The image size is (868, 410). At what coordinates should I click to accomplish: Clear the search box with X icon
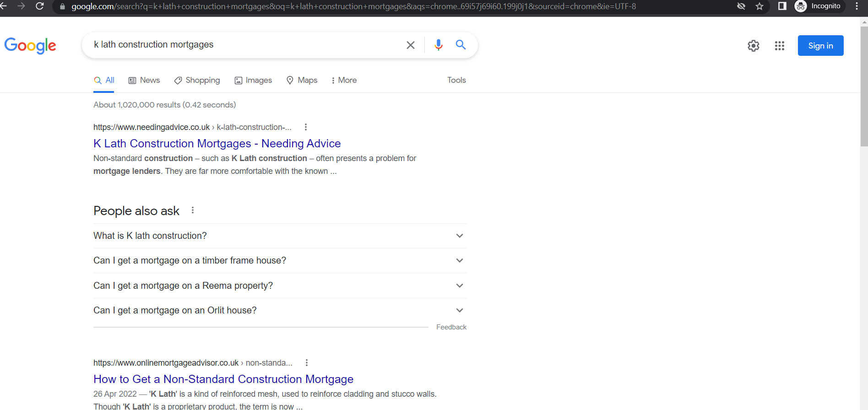tap(411, 45)
